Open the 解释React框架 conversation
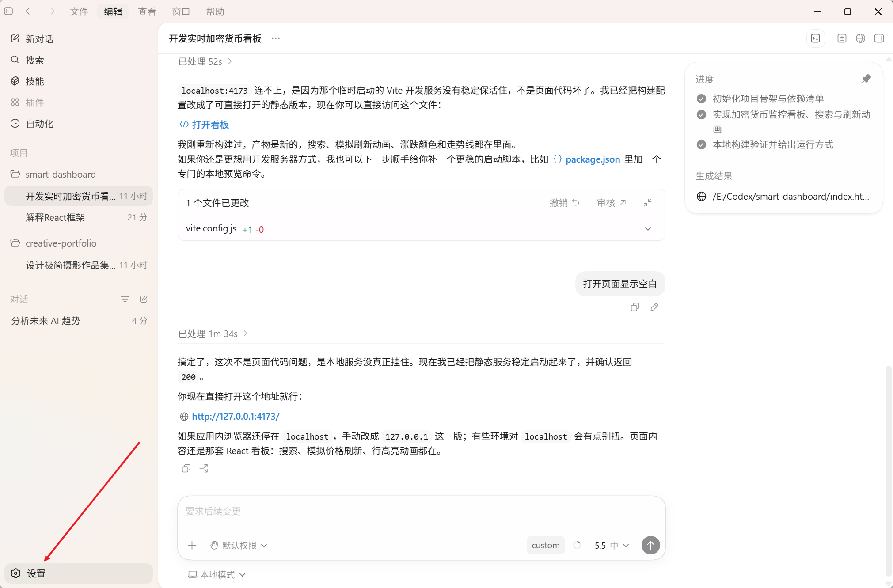 pyautogui.click(x=79, y=217)
